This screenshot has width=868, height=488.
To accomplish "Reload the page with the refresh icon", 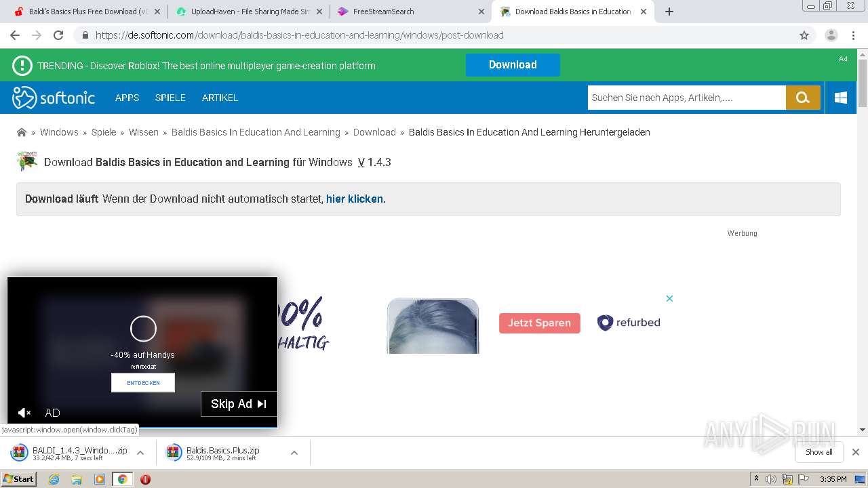I will point(58,35).
